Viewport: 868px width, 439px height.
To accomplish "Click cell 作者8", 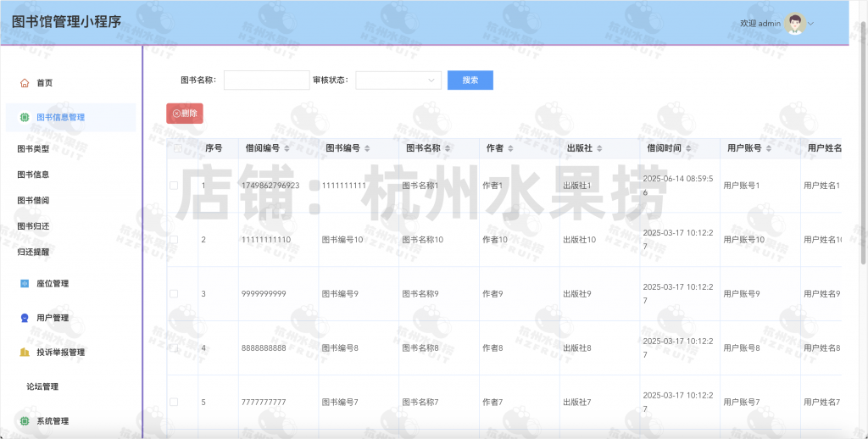I will point(492,348).
